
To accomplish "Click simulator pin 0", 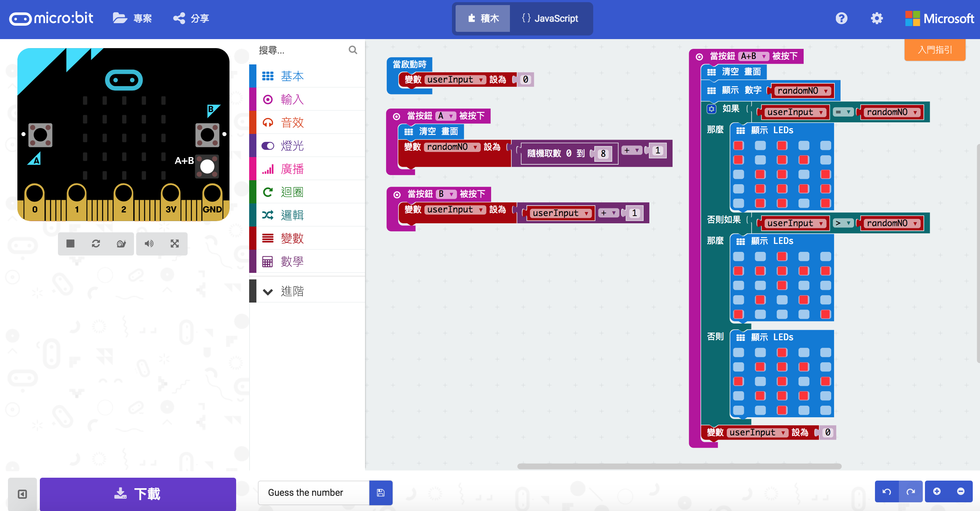I will tap(35, 202).
